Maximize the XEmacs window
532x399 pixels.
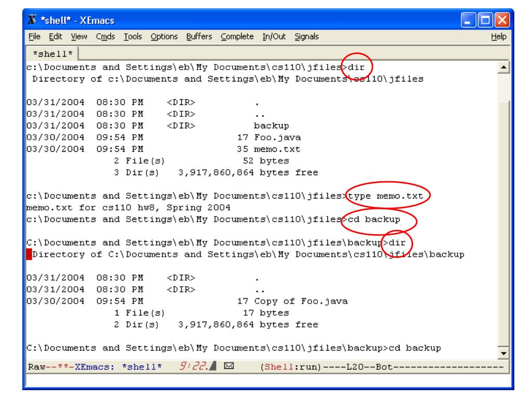point(485,20)
